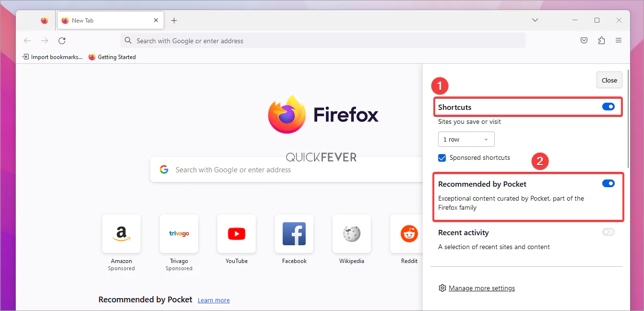Focus the address bar
Screen dimensions: 644x311
click(323, 41)
